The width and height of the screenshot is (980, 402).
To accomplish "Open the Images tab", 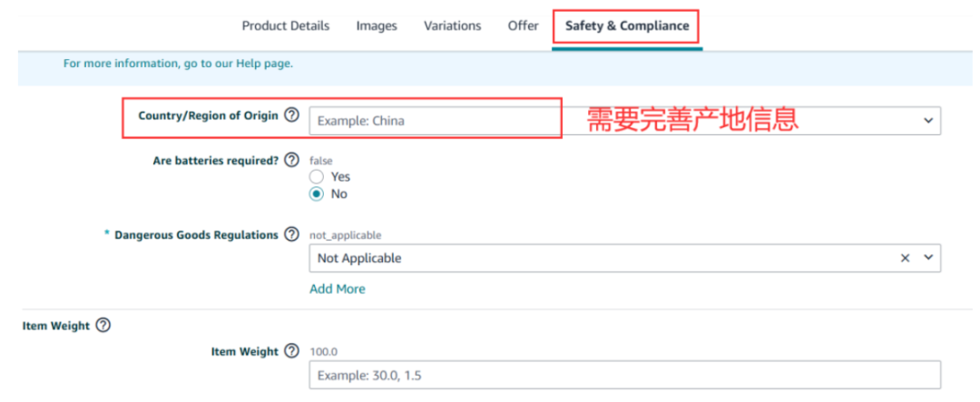I will pyautogui.click(x=377, y=26).
